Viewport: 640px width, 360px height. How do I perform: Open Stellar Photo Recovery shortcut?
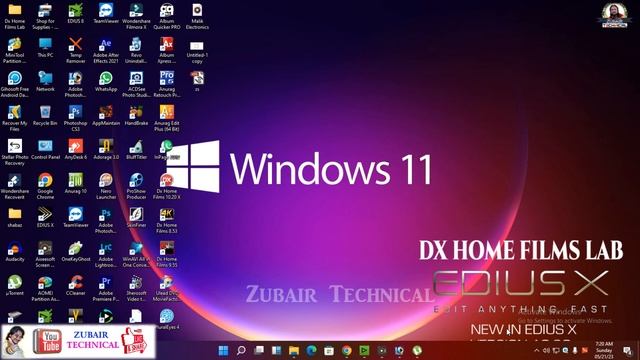[x=15, y=153]
